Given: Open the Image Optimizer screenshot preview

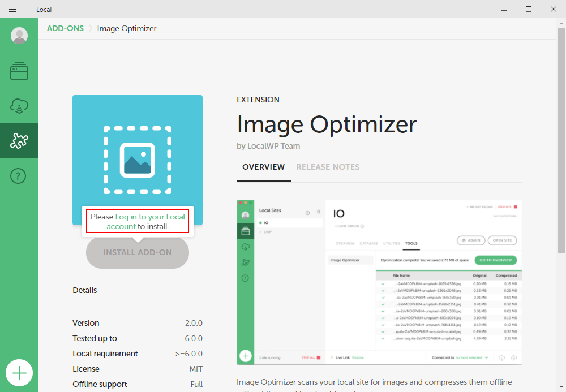Looking at the screenshot, I should [x=379, y=282].
